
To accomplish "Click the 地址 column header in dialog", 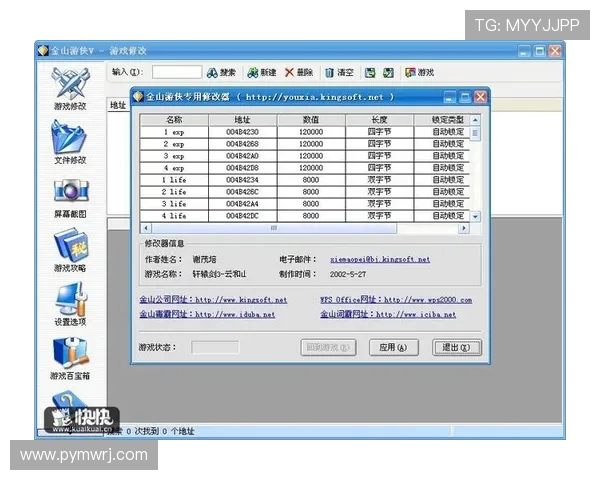I will [243, 120].
